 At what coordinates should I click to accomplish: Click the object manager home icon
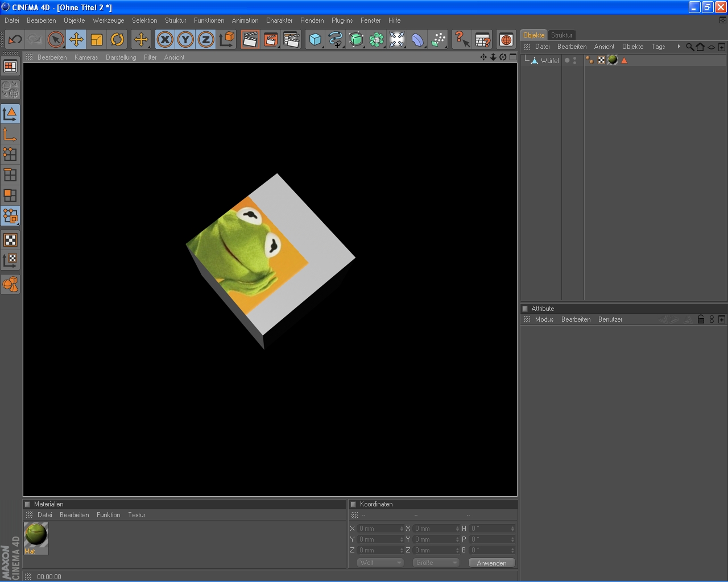point(700,47)
